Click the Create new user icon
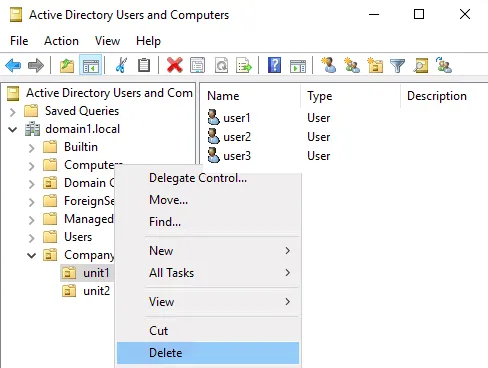488x368 pixels. click(329, 65)
